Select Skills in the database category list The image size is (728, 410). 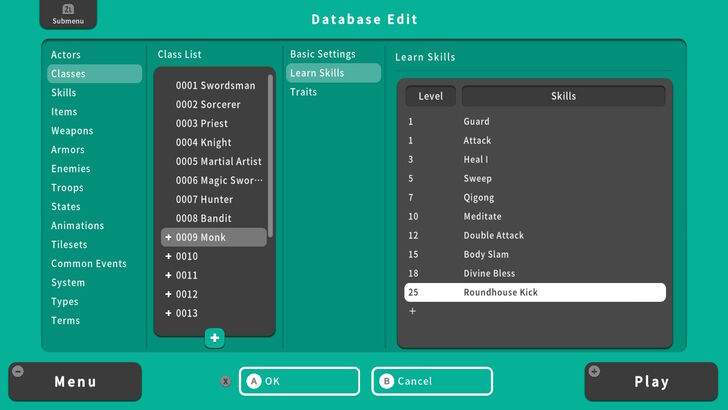pyautogui.click(x=64, y=93)
